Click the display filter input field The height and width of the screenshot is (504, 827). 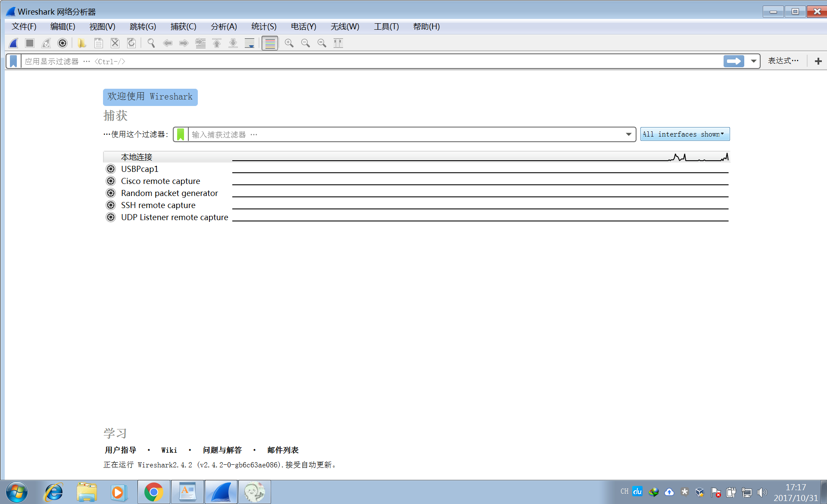click(372, 61)
